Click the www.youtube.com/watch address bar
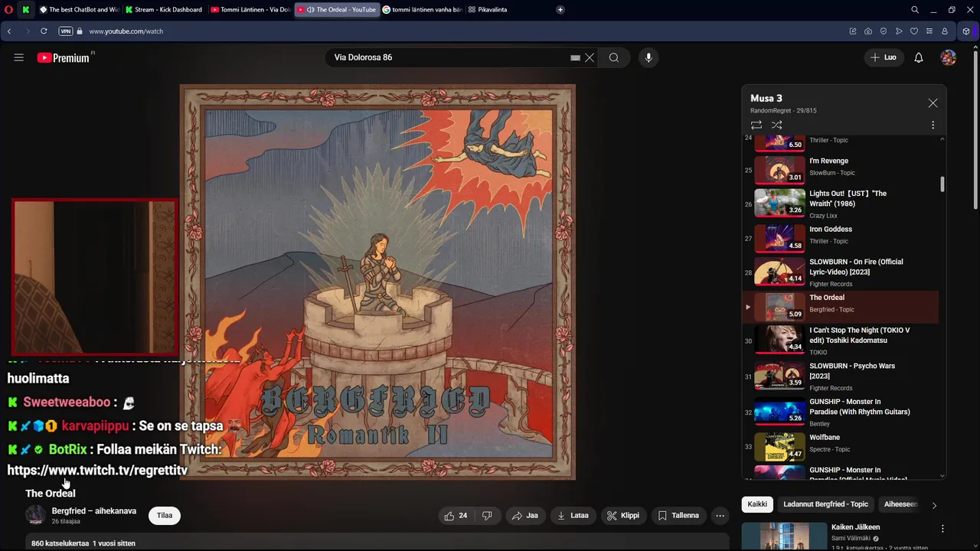This screenshot has height=551, width=980. click(x=126, y=31)
